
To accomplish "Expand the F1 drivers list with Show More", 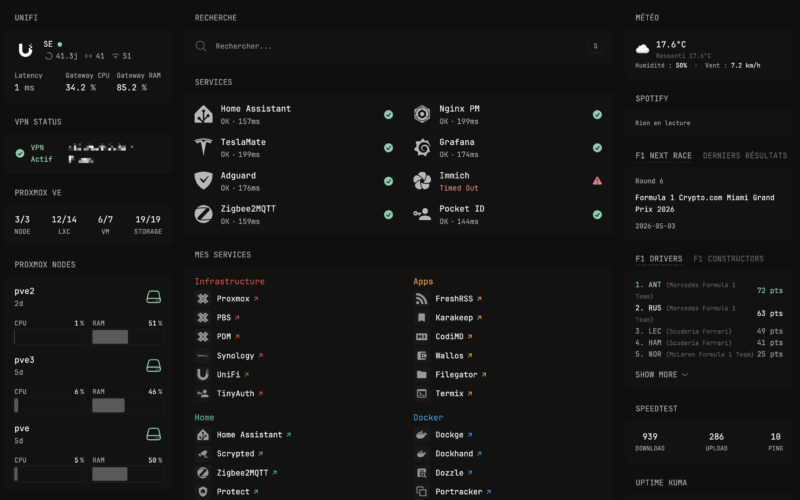I will 661,374.
